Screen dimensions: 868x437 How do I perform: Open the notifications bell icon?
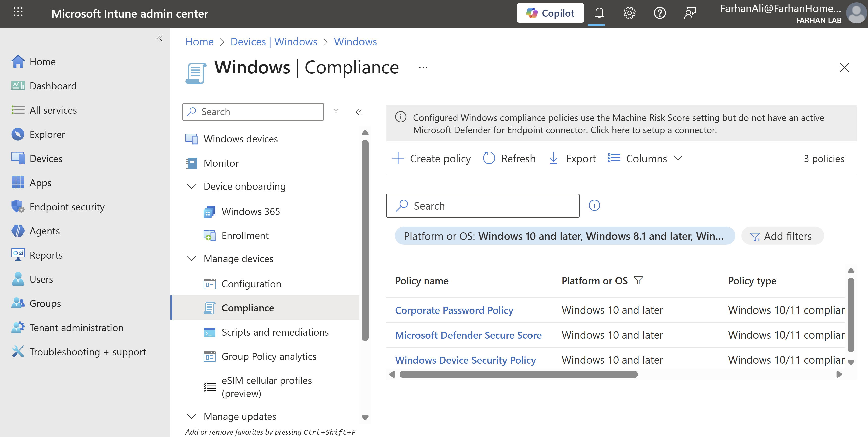(599, 13)
